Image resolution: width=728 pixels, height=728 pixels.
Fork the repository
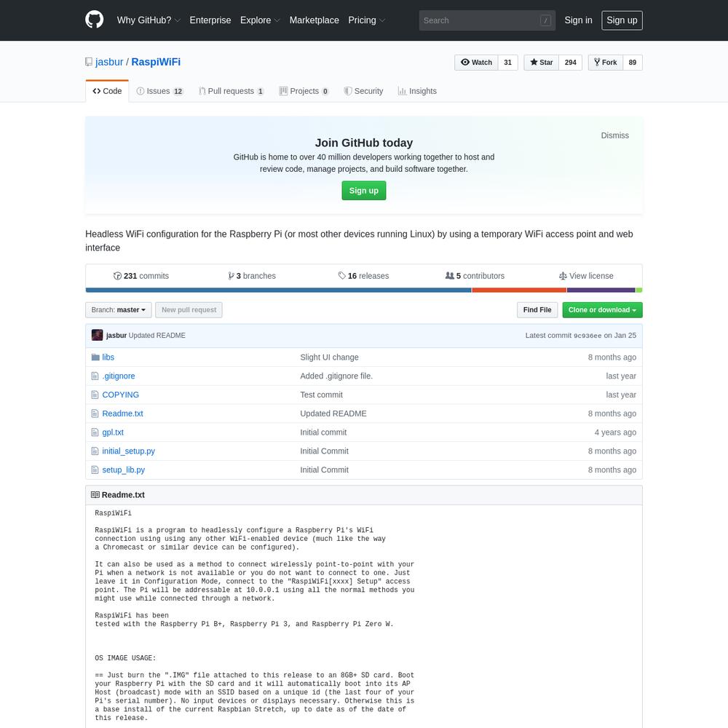(x=606, y=62)
